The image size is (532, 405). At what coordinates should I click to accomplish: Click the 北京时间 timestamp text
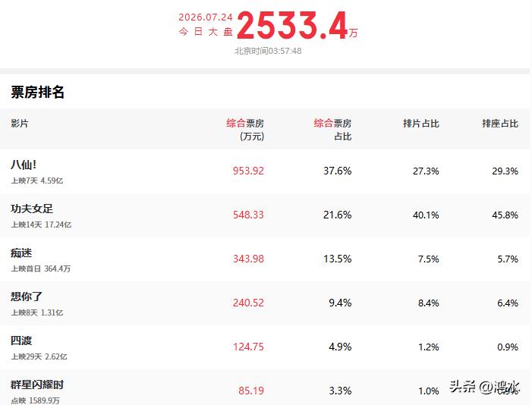pyautogui.click(x=268, y=51)
